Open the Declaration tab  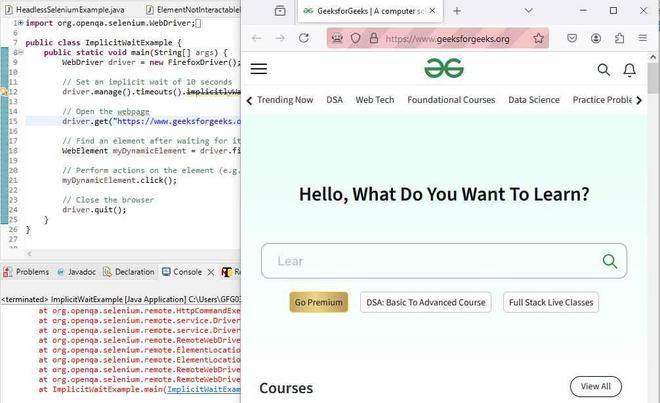(129, 272)
